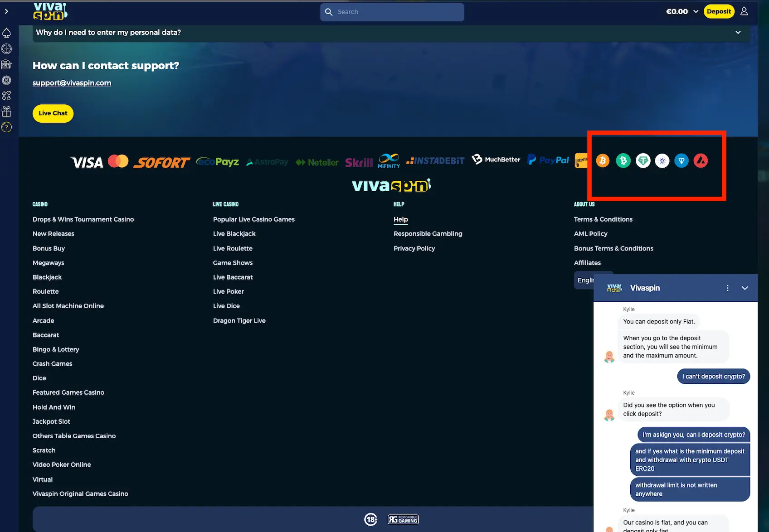769x532 pixels.
Task: Open Terms & Conditions link
Action: point(603,219)
